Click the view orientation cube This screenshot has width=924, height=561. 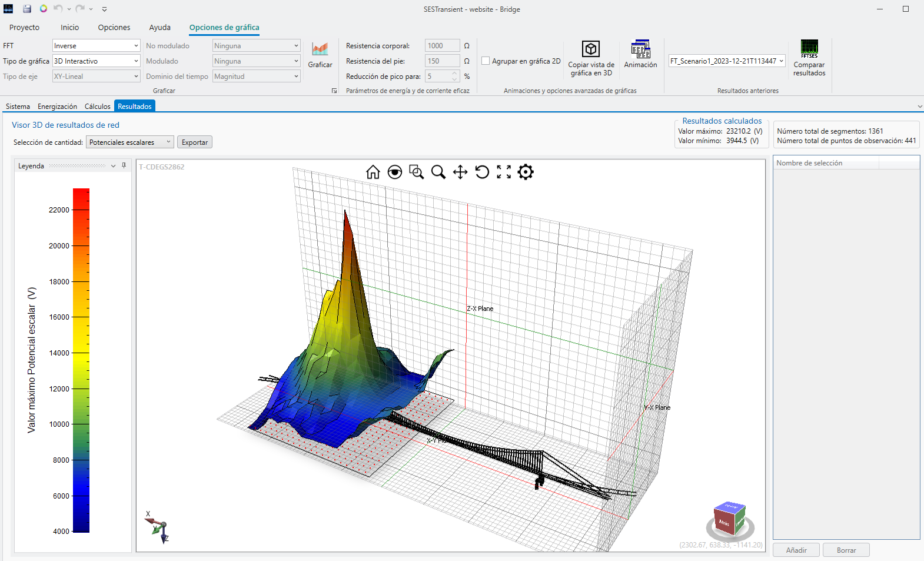730,519
